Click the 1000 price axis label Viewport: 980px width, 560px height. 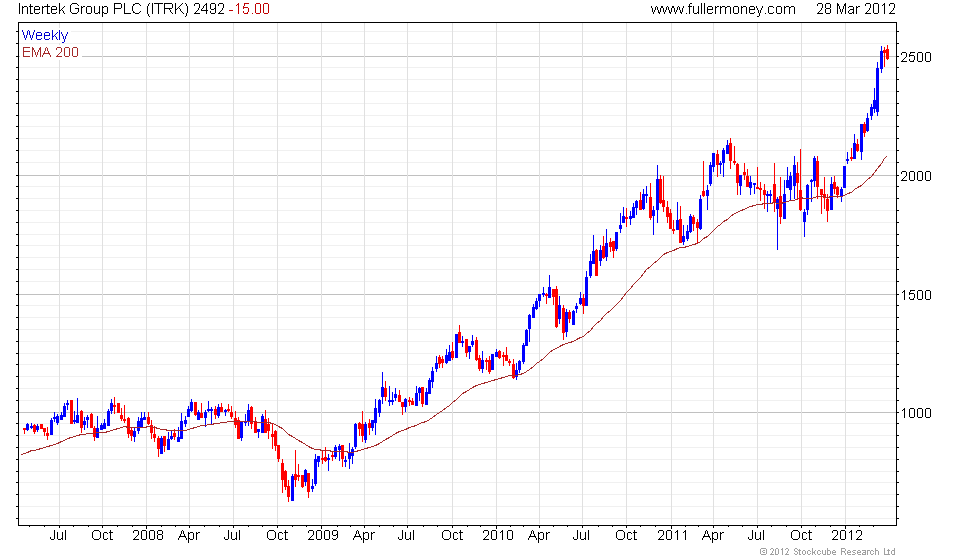click(x=916, y=413)
